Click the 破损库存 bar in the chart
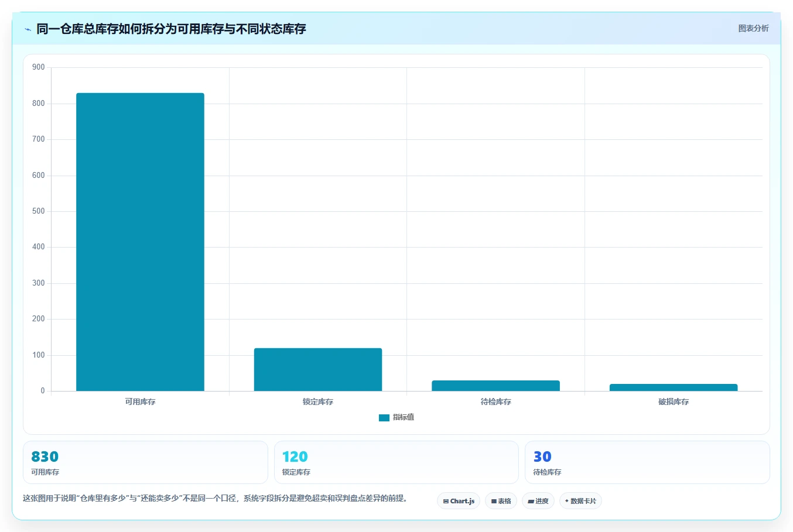793x532 pixels. (x=674, y=387)
